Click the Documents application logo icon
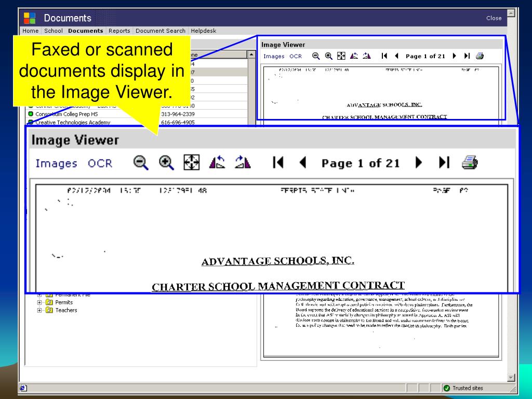The width and height of the screenshot is (532, 399). (30, 18)
